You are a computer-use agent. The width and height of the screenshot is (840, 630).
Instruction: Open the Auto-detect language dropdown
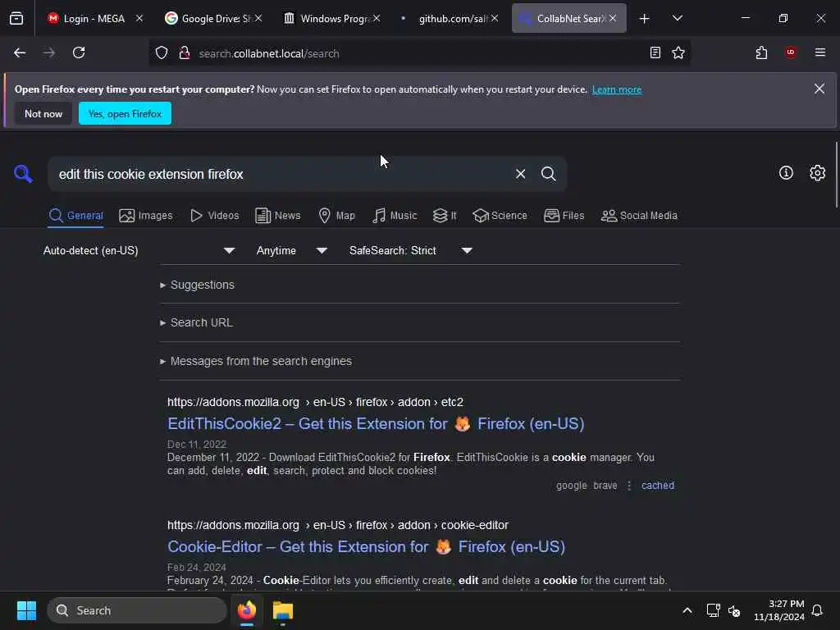coord(139,251)
